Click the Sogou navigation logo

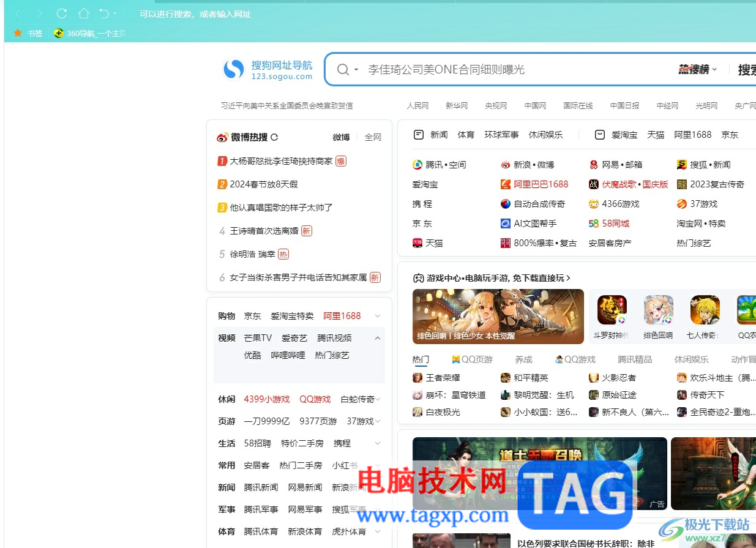[268, 70]
